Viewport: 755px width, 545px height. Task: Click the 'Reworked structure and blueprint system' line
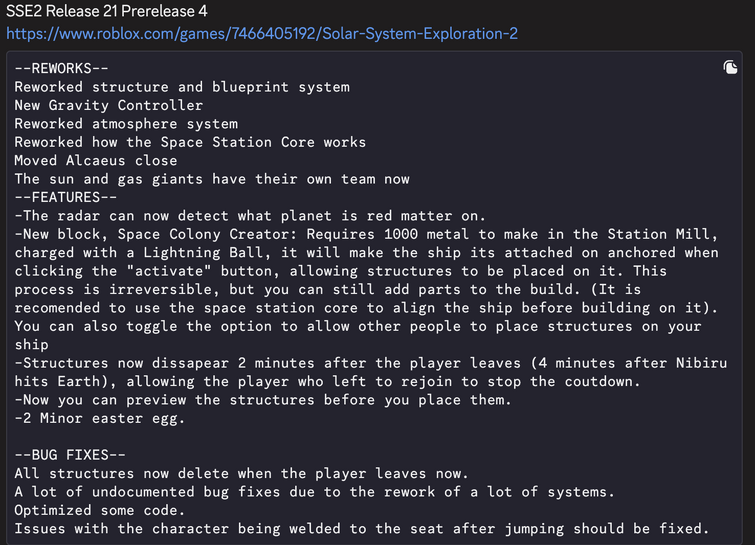point(182,87)
